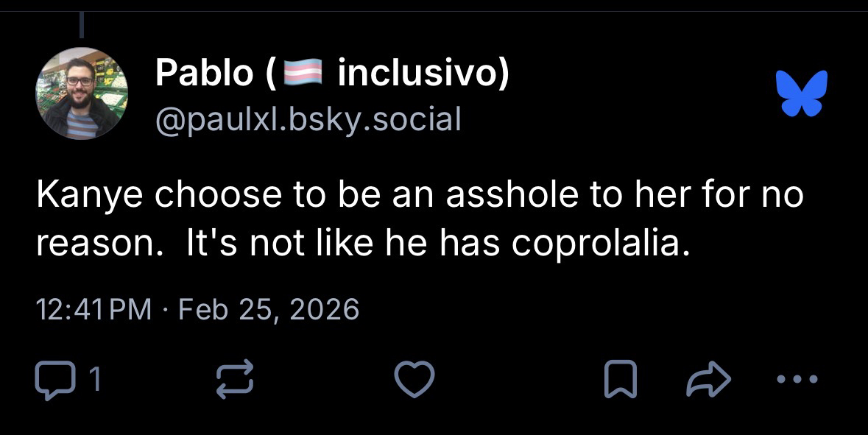Click the post's first line of text
The image size is (868, 435).
(x=420, y=197)
